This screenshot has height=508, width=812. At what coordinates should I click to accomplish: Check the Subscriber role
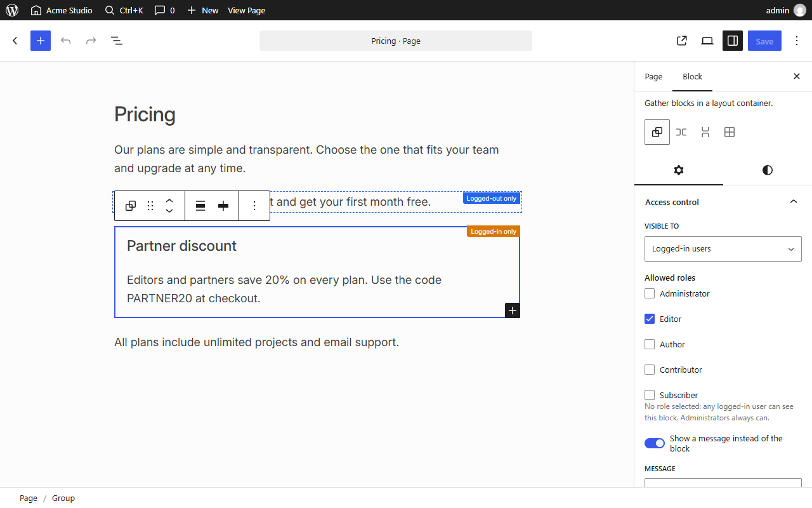(650, 395)
